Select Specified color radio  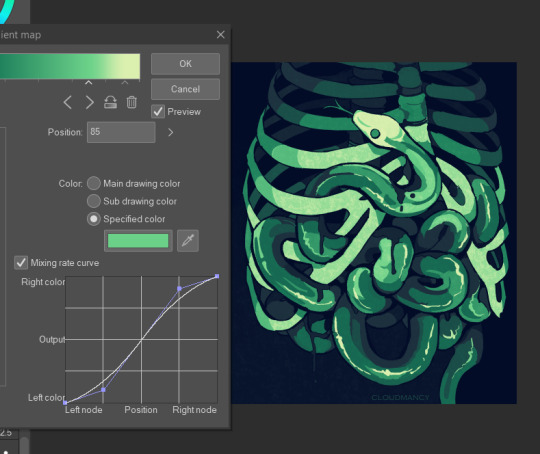(94, 219)
